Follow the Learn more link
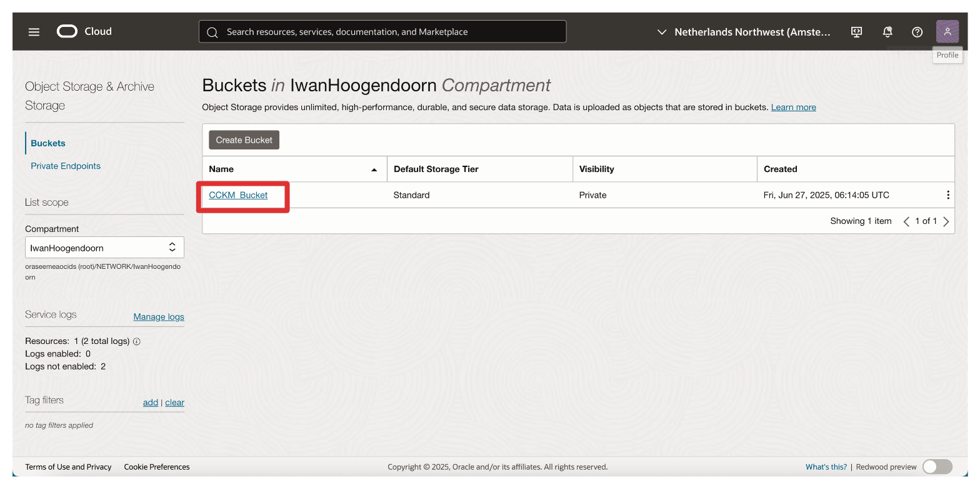 (793, 107)
